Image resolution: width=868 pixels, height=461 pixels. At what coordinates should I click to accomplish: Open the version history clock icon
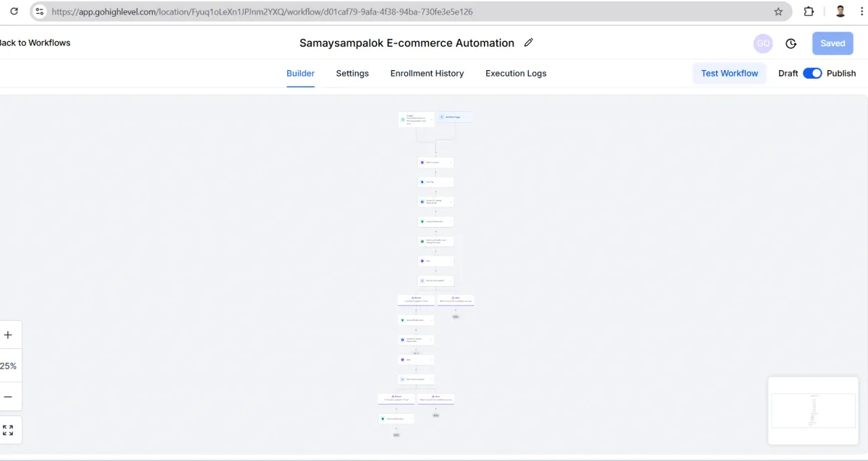coord(791,43)
